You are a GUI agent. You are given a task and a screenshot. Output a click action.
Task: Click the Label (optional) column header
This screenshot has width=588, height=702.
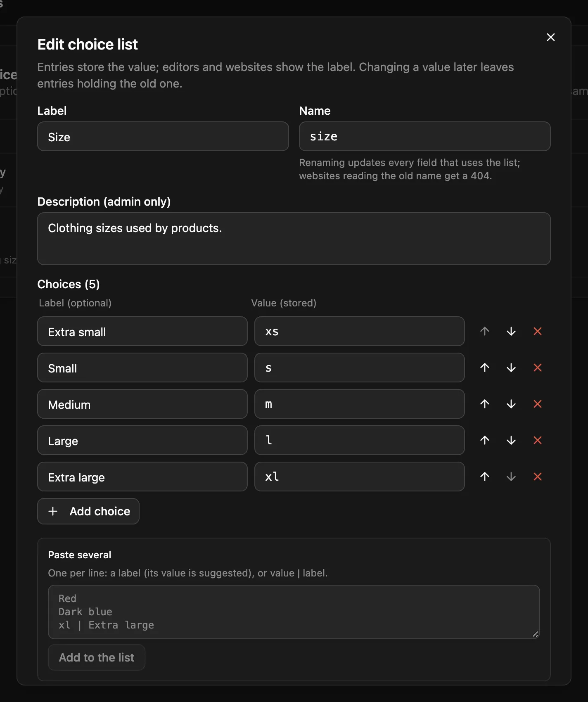(75, 303)
